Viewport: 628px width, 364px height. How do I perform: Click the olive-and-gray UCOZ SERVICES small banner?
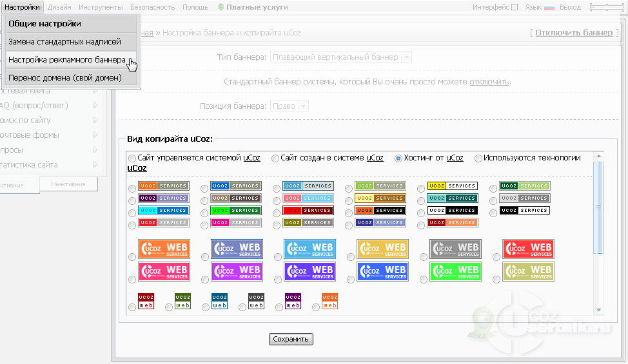pyautogui.click(x=308, y=223)
